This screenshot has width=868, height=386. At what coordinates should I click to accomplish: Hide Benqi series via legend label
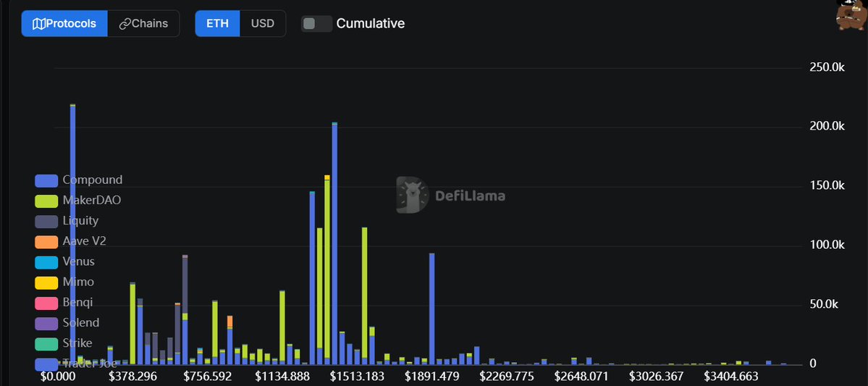point(77,303)
